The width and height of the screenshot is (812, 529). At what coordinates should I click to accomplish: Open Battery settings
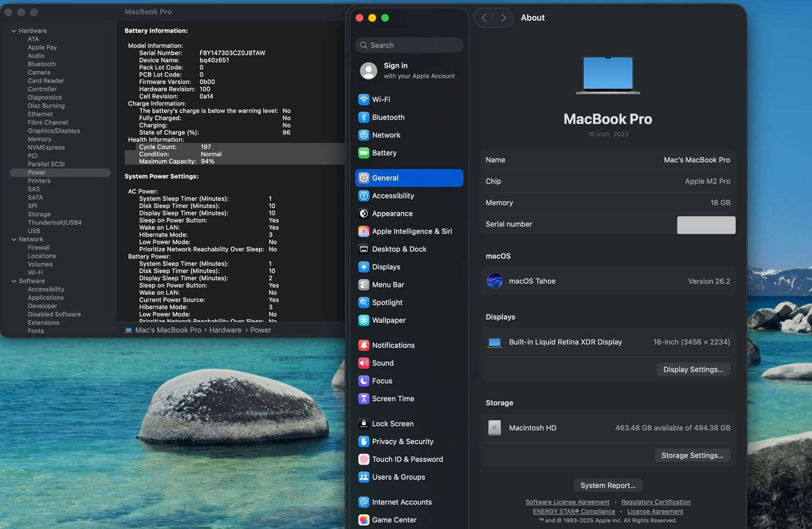(384, 153)
